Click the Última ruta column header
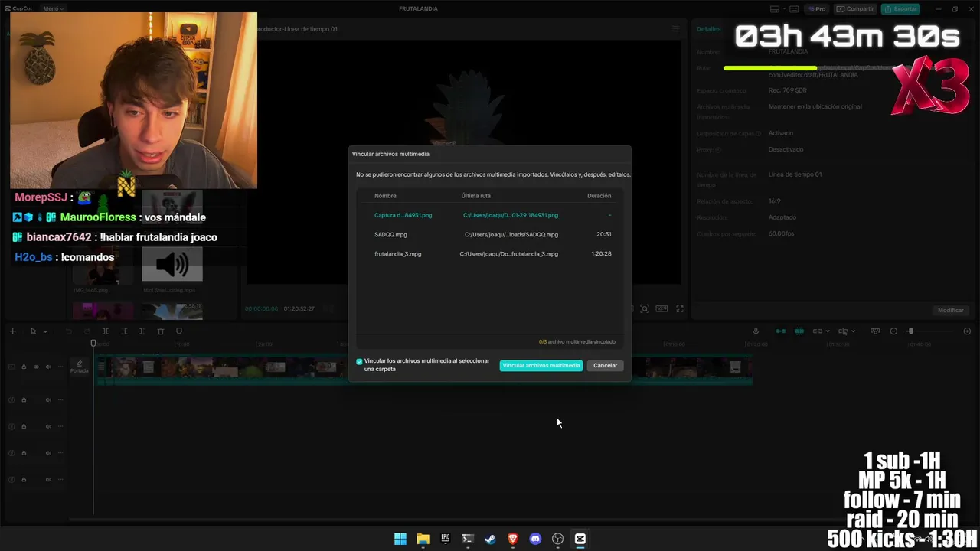Viewport: 980px width, 551px height. [476, 196]
